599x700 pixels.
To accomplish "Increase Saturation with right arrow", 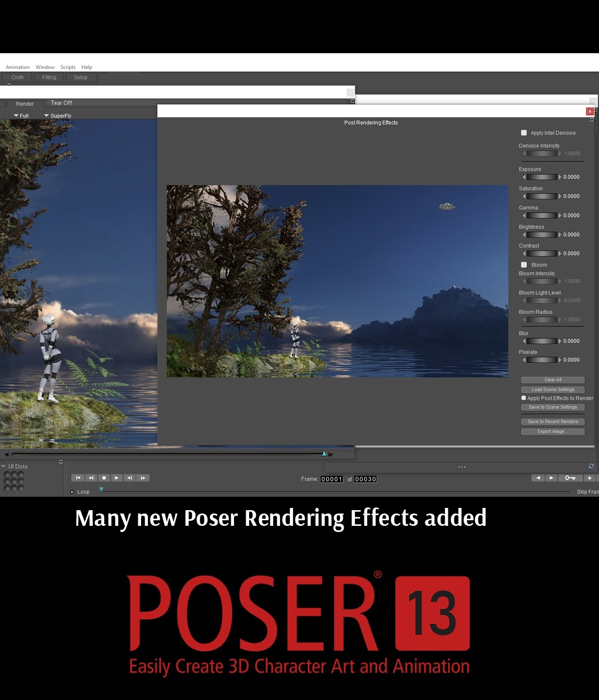I will coord(560,196).
